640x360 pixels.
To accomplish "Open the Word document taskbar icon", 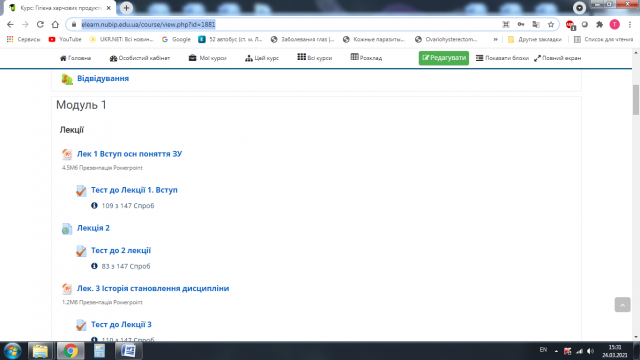I will (x=128, y=351).
